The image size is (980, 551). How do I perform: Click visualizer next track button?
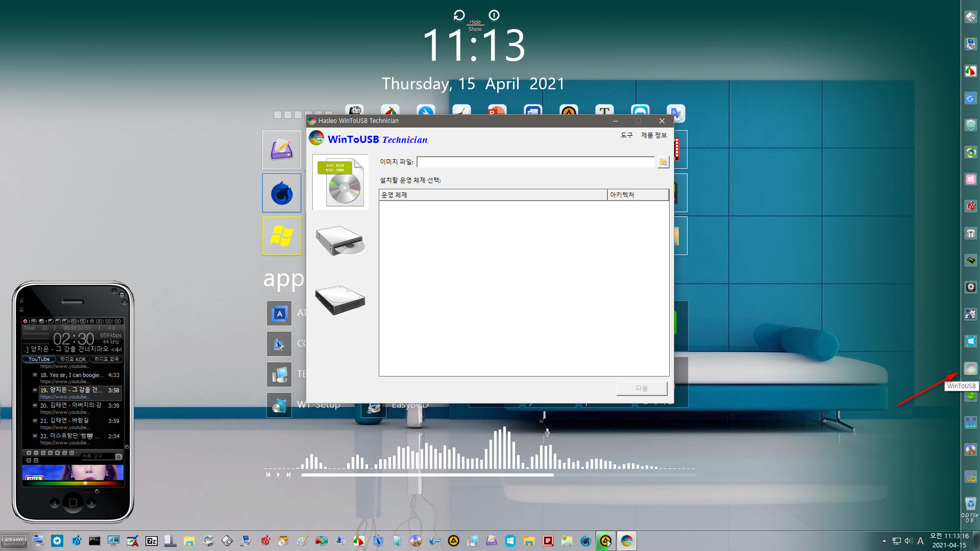(x=288, y=475)
